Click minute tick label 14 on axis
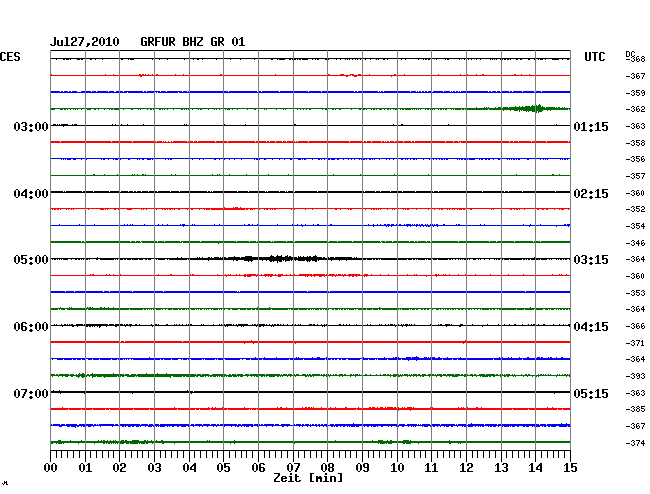This screenshot has width=650, height=494. (535, 468)
